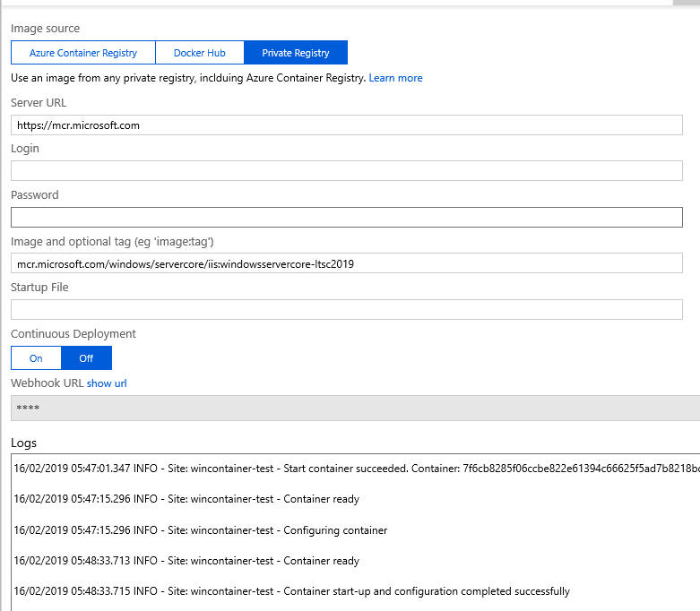Switch image source to Docker Hub
This screenshot has width=700, height=611.
[x=200, y=53]
